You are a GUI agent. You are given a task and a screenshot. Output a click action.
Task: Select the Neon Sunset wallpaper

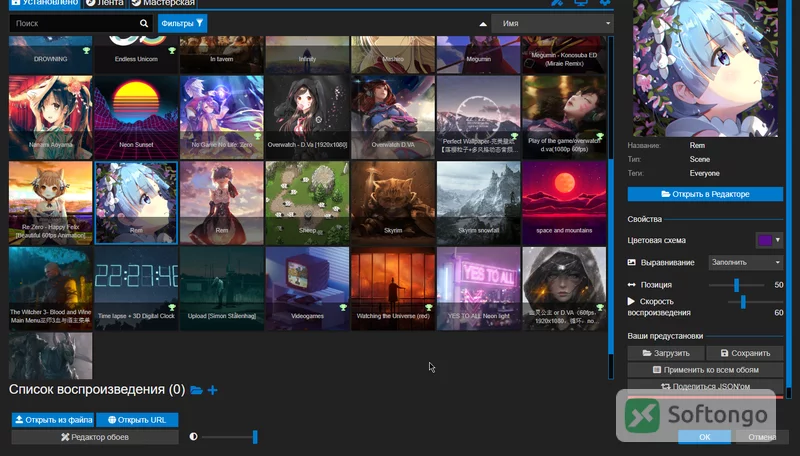click(136, 117)
